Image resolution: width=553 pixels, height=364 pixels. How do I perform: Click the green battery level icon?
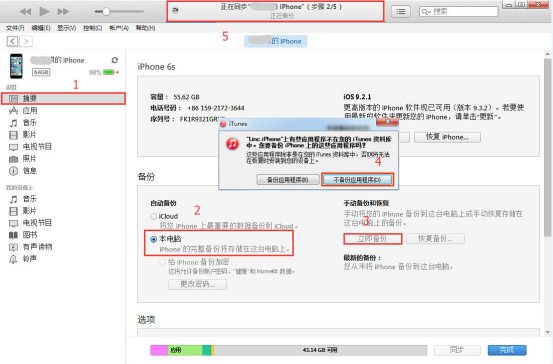click(109, 72)
